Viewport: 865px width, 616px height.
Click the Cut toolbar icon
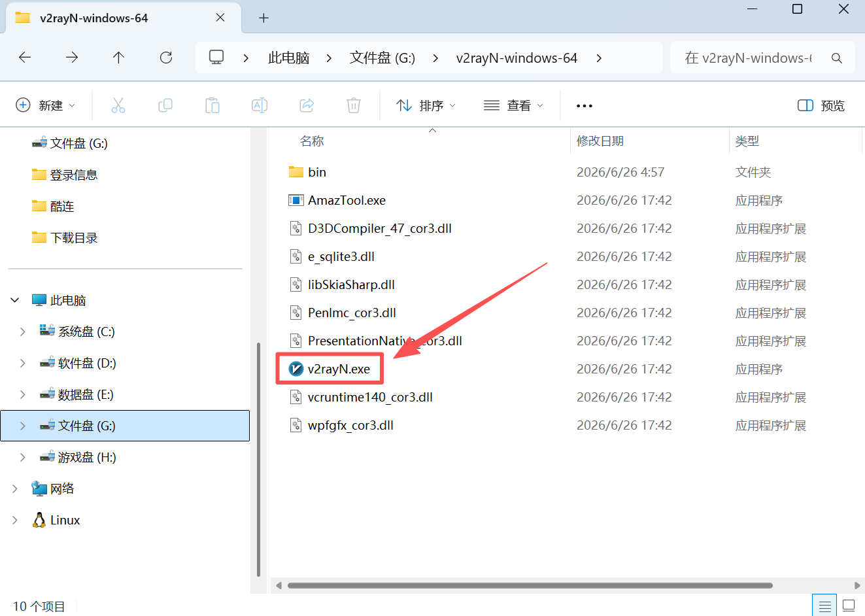coord(118,105)
